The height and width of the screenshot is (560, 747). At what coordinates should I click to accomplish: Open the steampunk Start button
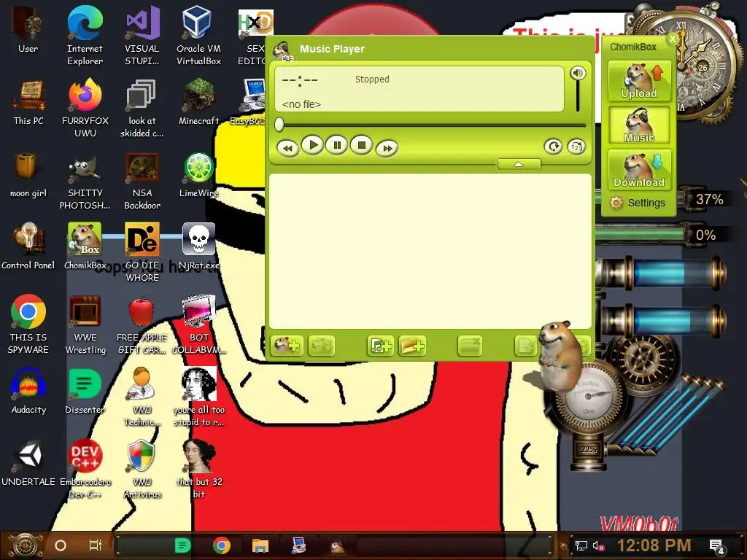point(26,545)
